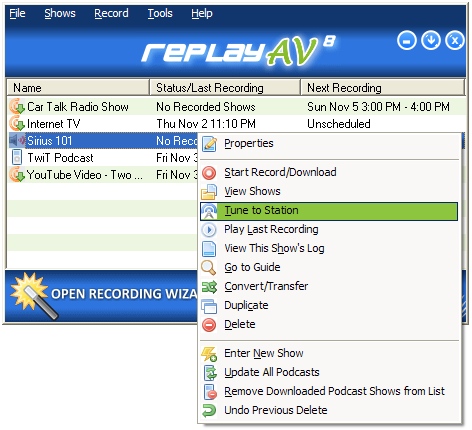Click the round minimize button in header
This screenshot has height=430, width=472.
click(407, 41)
